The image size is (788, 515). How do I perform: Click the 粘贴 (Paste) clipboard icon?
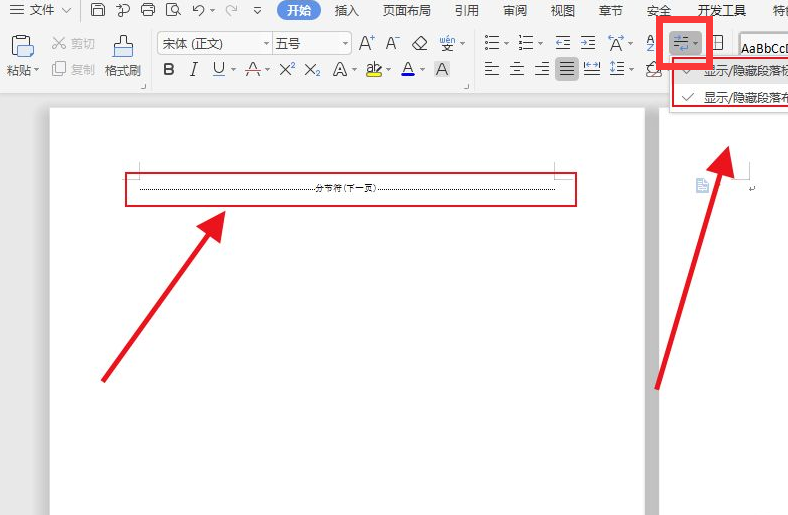(22, 46)
